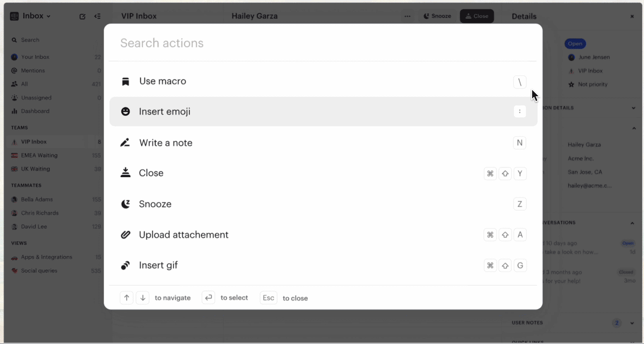
Task: Select the Use macro bookmark icon
Action: coord(125,82)
